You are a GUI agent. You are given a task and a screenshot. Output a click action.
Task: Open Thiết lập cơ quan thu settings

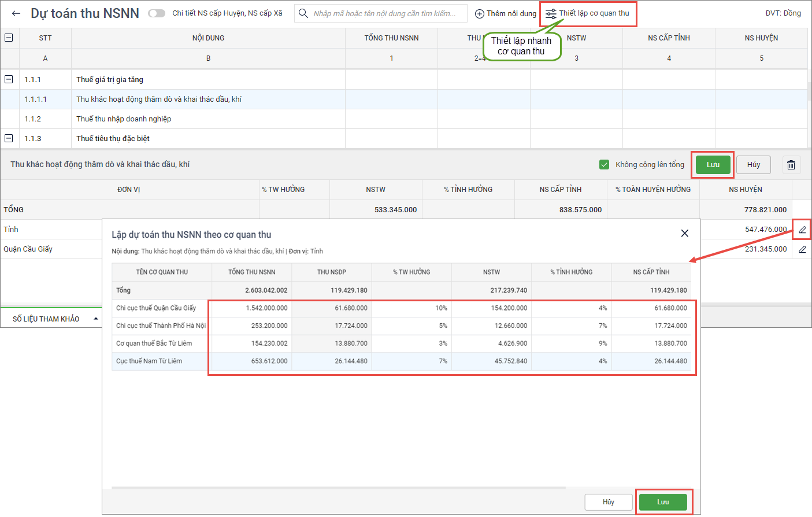pos(588,13)
